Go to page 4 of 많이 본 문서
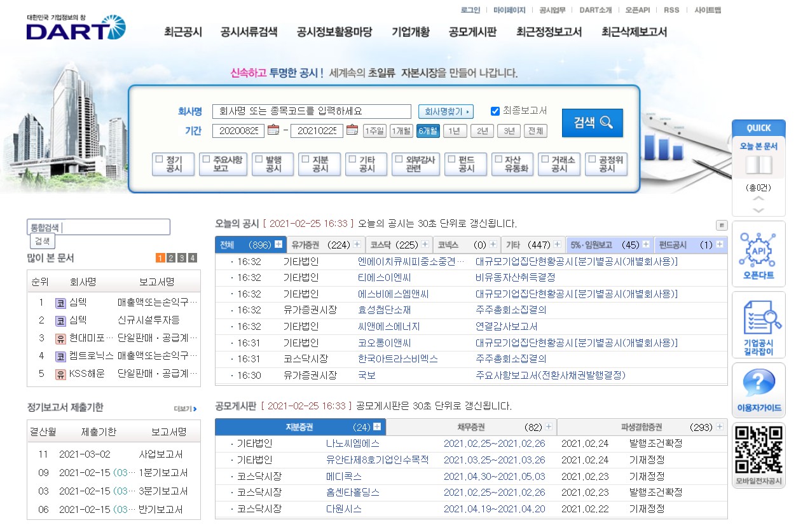Viewport: 796px width, 532px height. pos(193,258)
